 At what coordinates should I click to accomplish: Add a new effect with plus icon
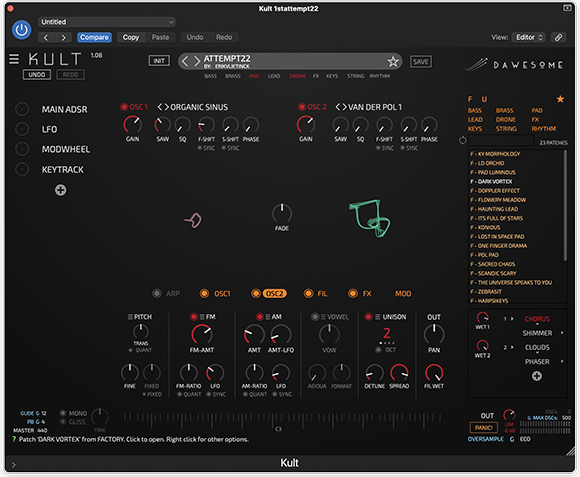coord(537,376)
